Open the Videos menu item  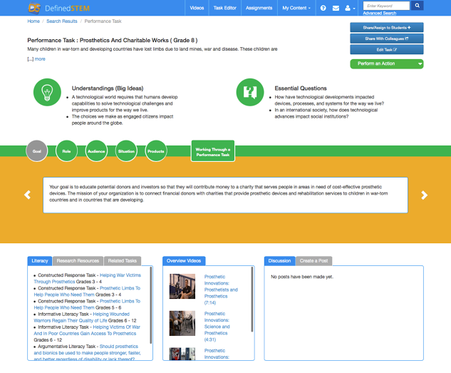pyautogui.click(x=197, y=8)
